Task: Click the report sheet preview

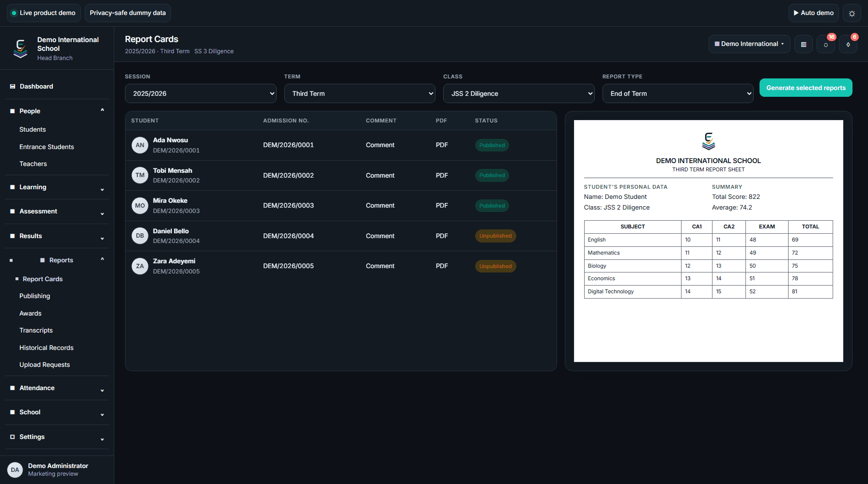Action: click(x=709, y=241)
